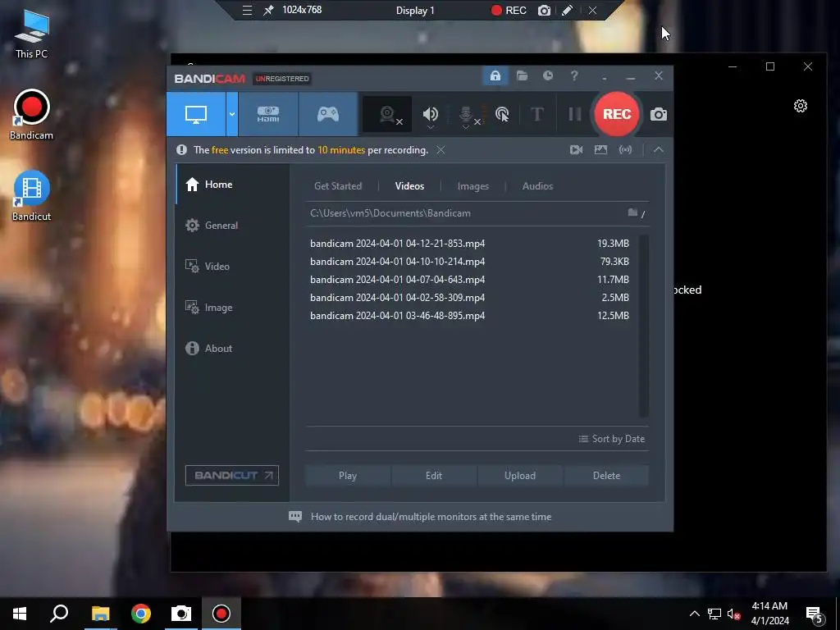
Task: Click the pause recording button
Action: (x=575, y=114)
